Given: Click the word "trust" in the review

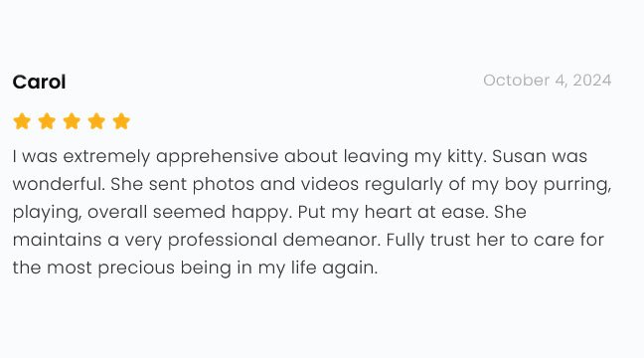Looking at the screenshot, I should coord(450,240).
